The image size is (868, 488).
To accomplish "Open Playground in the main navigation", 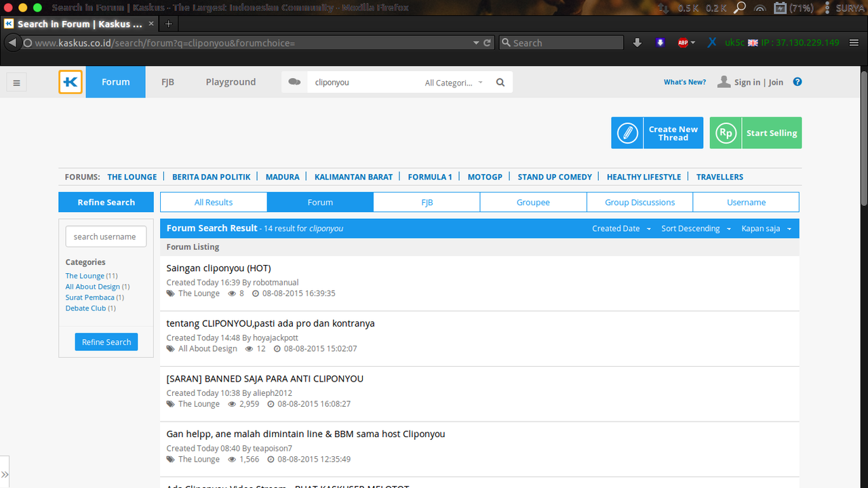I will pos(231,82).
